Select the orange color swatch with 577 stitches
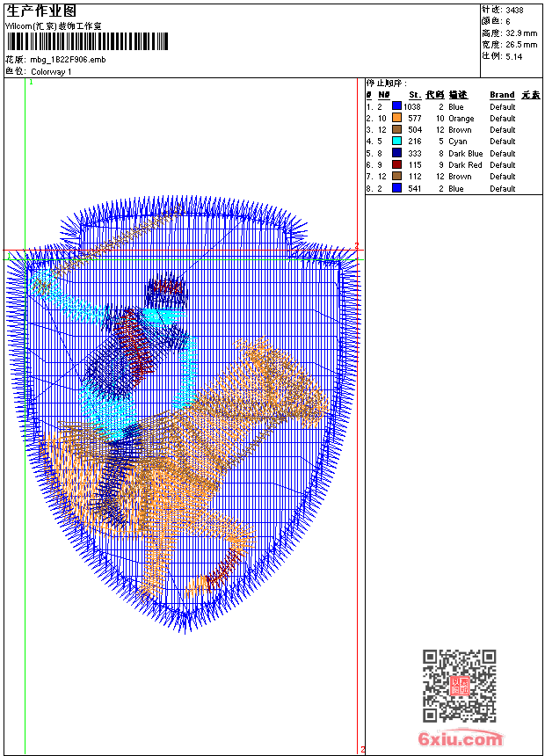 click(x=396, y=119)
